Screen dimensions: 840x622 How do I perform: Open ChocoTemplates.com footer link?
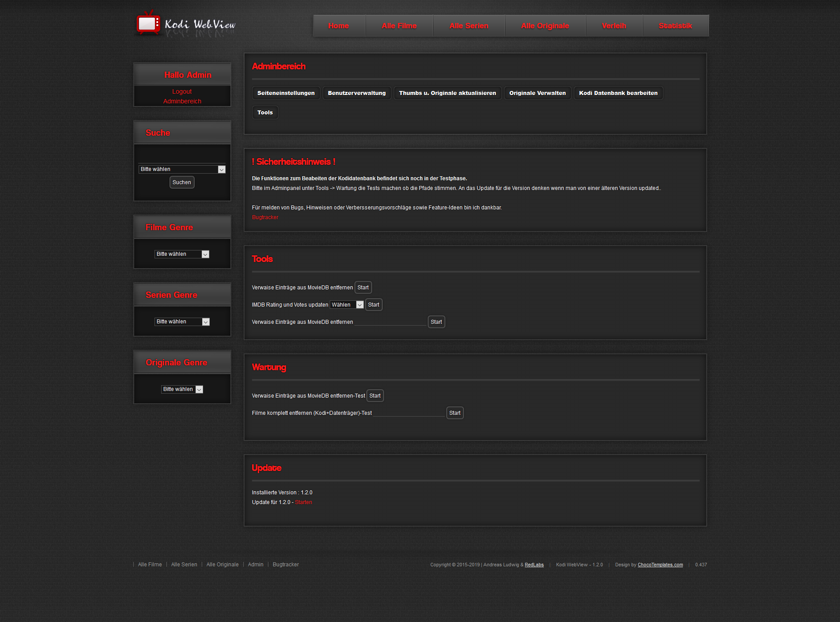point(660,565)
